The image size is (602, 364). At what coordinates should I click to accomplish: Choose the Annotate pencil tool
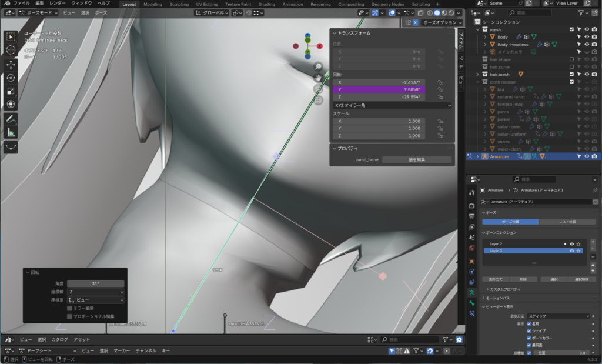point(11,119)
